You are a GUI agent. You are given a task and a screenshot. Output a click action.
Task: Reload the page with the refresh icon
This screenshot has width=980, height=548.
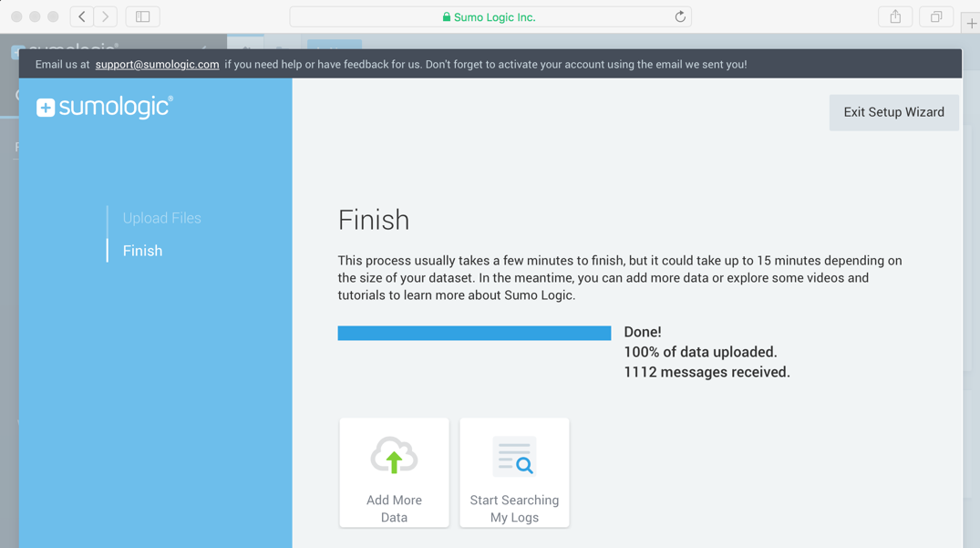click(680, 17)
